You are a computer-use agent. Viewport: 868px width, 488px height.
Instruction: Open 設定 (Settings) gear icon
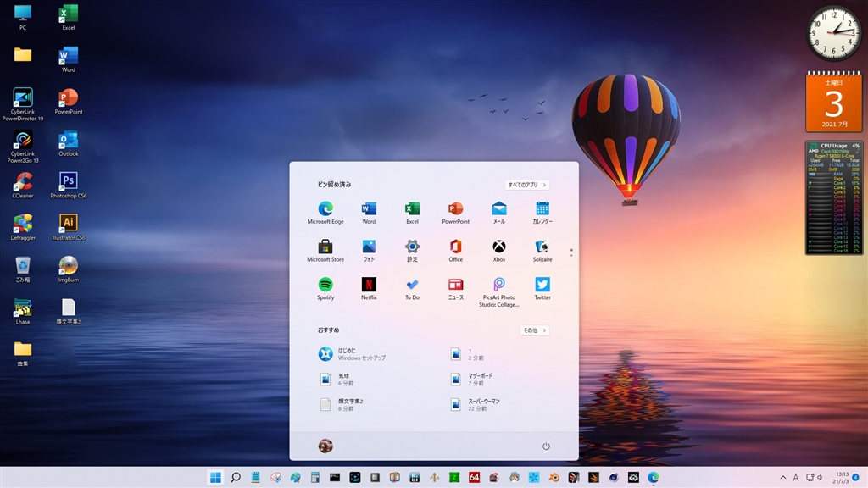coord(412,247)
